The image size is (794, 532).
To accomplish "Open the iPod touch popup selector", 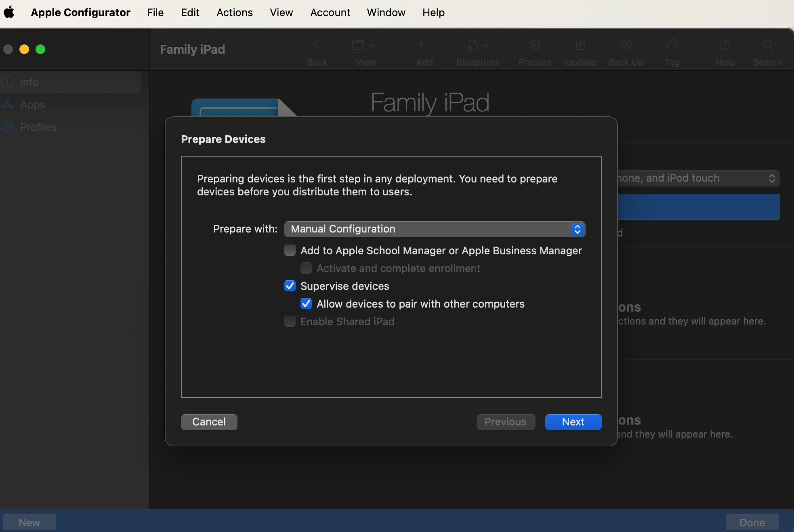I will (x=699, y=178).
